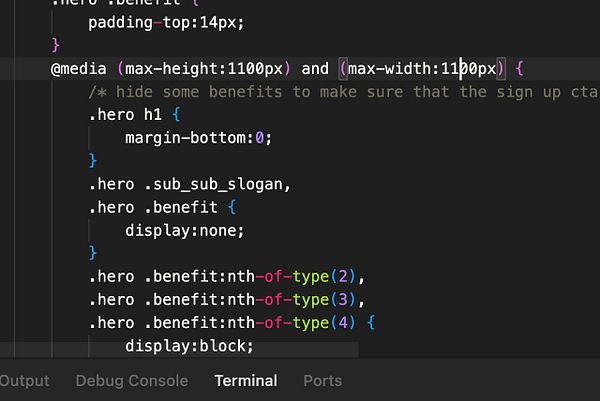Click the 'margin-bottom:0;' declaration
The image size is (600, 401).
(199, 138)
